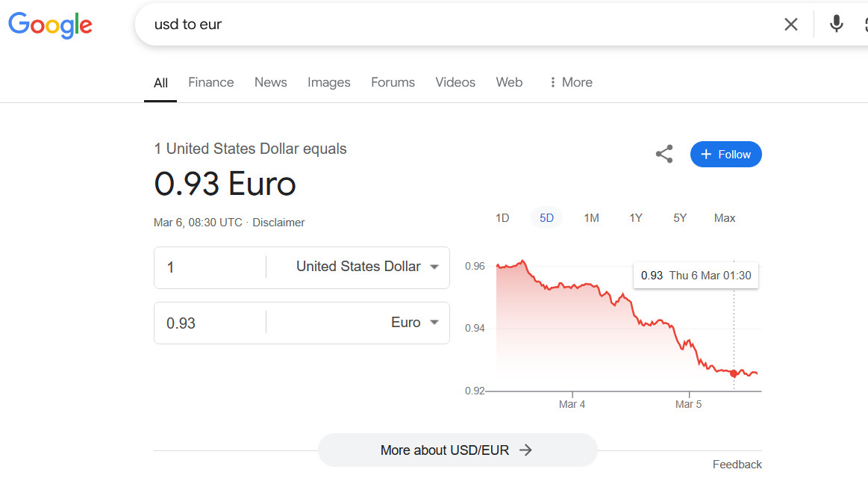868x478 pixels.
Task: Start voice search with microphone icon
Action: (837, 25)
